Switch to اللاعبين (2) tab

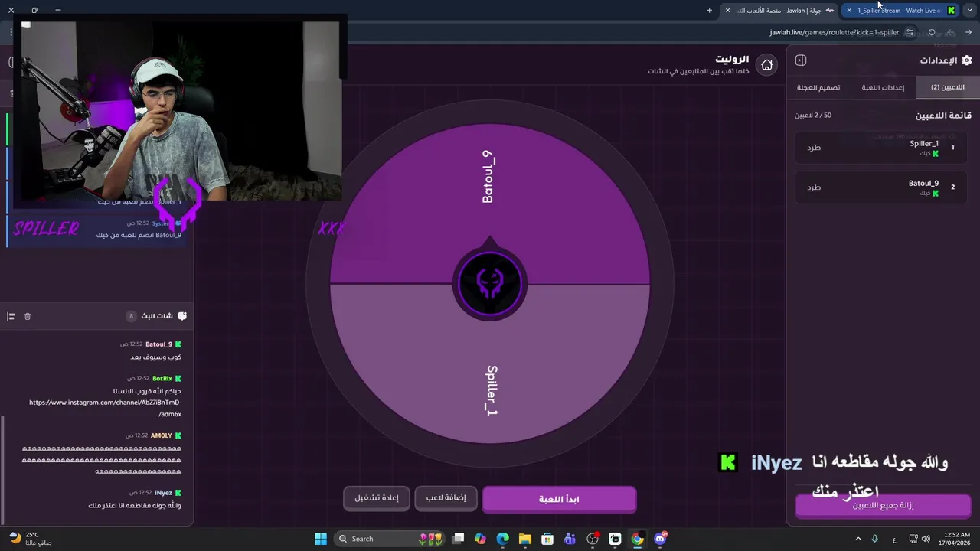[947, 87]
